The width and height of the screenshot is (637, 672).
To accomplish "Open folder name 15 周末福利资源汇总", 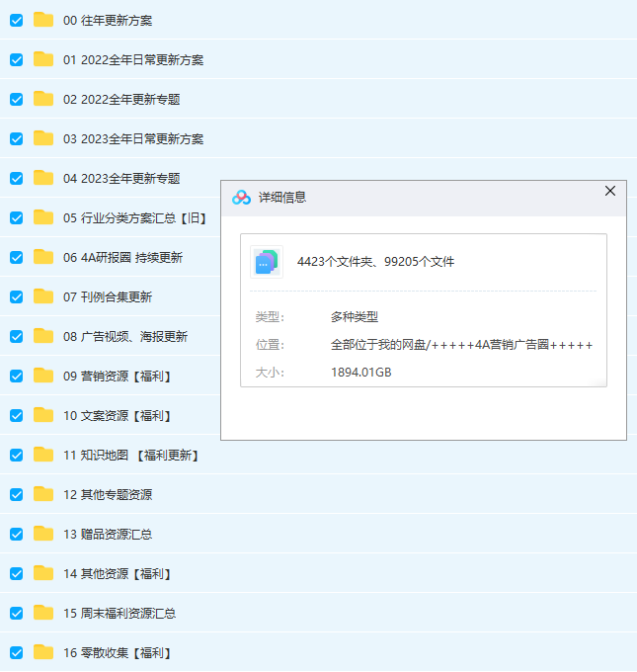I will [x=119, y=614].
